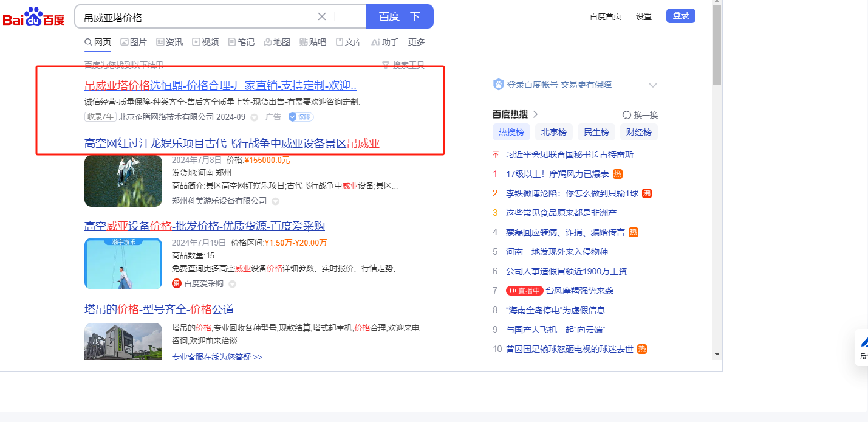
Task: Click the page's vertical scrollbar thumb
Action: coord(717,46)
